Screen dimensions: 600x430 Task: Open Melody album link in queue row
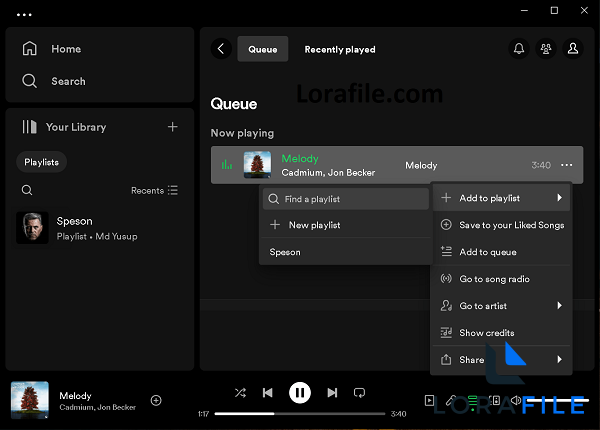pos(421,165)
